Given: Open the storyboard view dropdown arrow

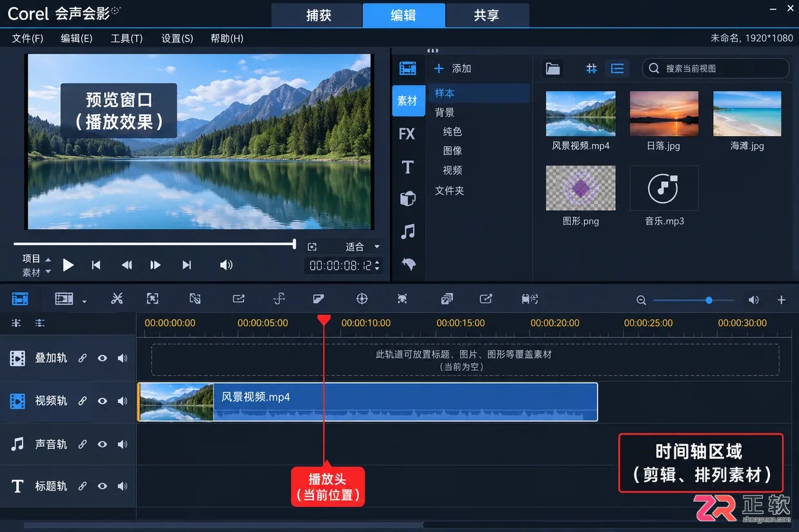Looking at the screenshot, I should tap(84, 301).
